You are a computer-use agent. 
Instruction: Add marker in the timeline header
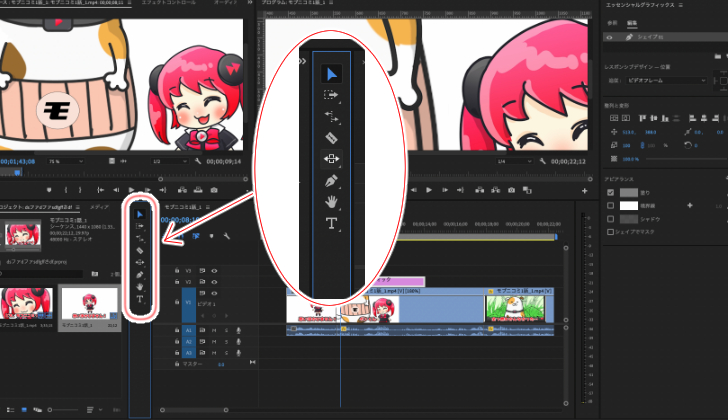211,236
